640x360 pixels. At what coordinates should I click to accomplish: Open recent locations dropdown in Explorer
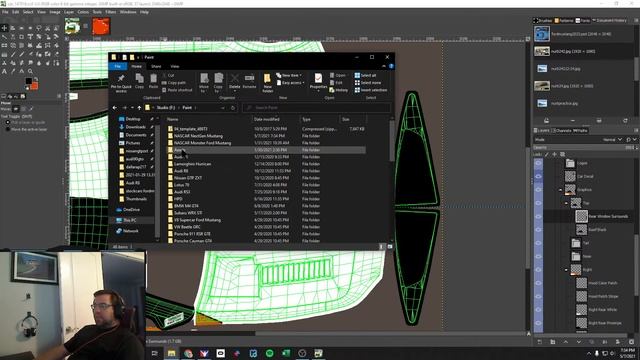(x=132, y=108)
